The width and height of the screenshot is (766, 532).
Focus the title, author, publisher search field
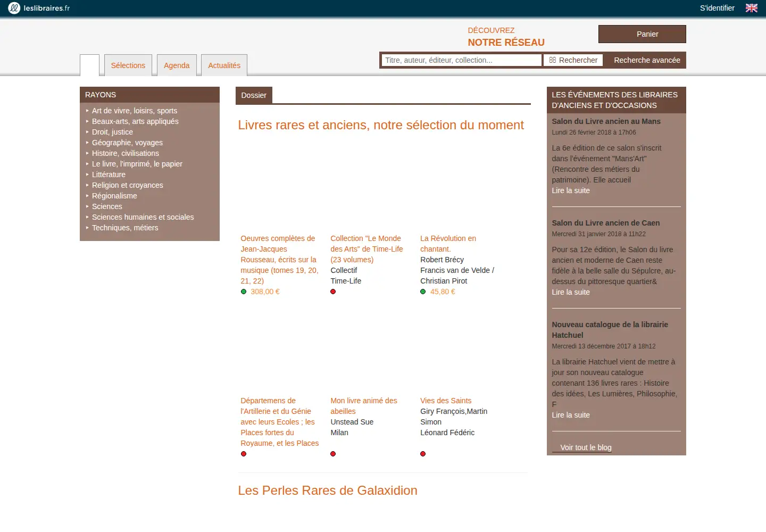click(462, 60)
